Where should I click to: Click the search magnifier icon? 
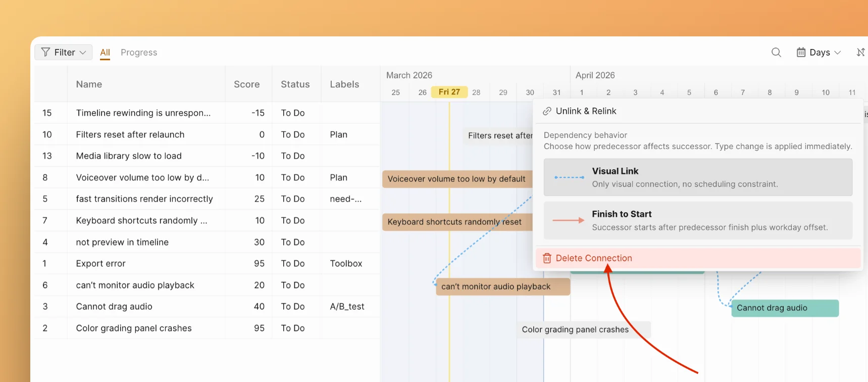pos(776,53)
